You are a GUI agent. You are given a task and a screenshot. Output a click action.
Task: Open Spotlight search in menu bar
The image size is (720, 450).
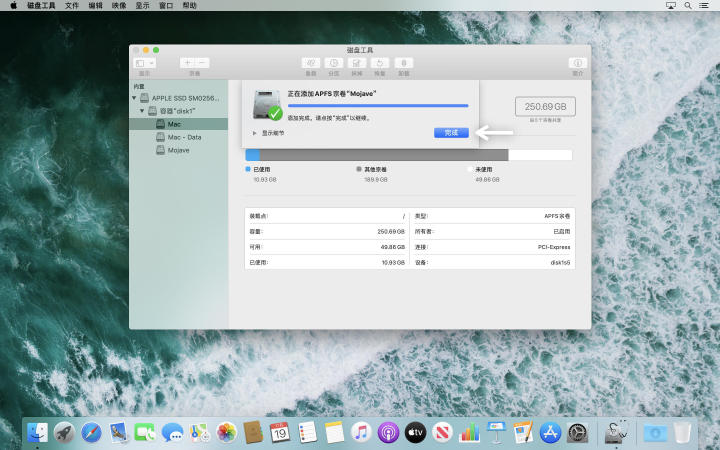[688, 6]
